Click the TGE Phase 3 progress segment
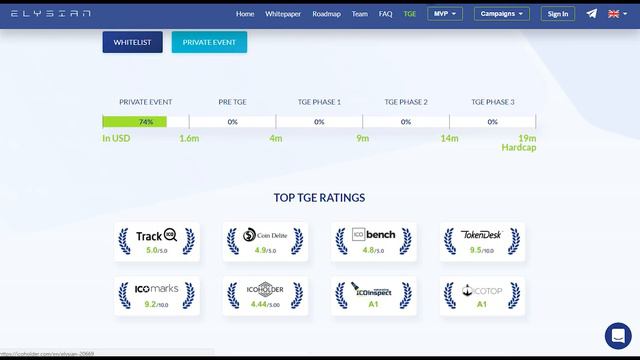640x360 pixels. [x=493, y=122]
